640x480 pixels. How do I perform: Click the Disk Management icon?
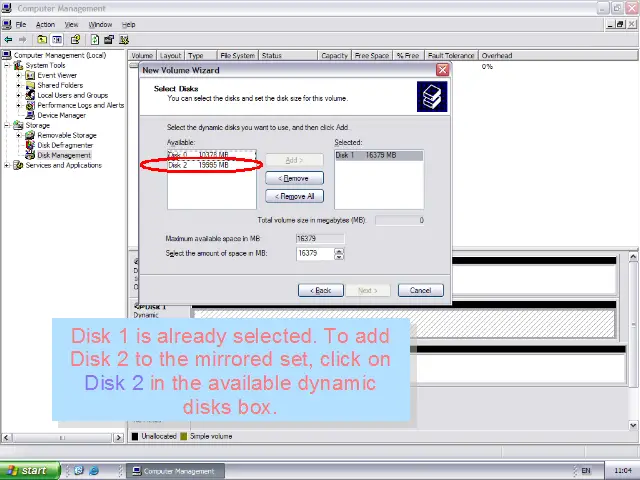[x=30, y=156]
